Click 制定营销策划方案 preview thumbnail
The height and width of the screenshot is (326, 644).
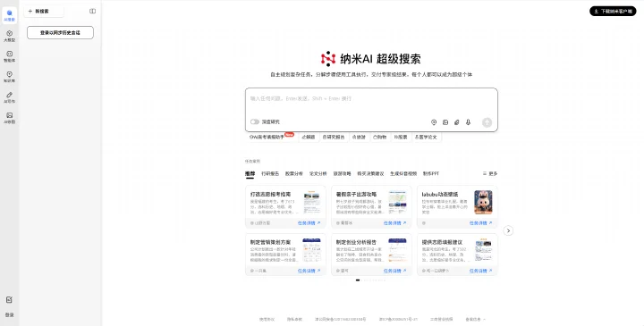tap(312, 250)
